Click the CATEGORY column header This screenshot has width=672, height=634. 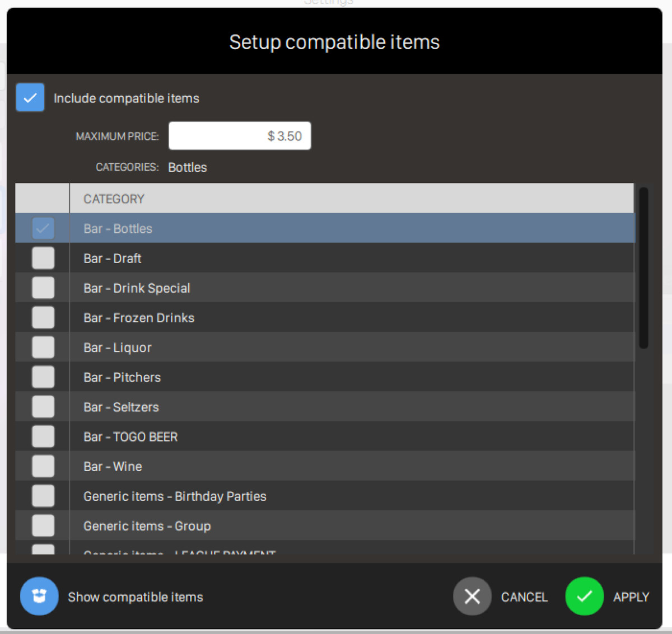click(114, 199)
